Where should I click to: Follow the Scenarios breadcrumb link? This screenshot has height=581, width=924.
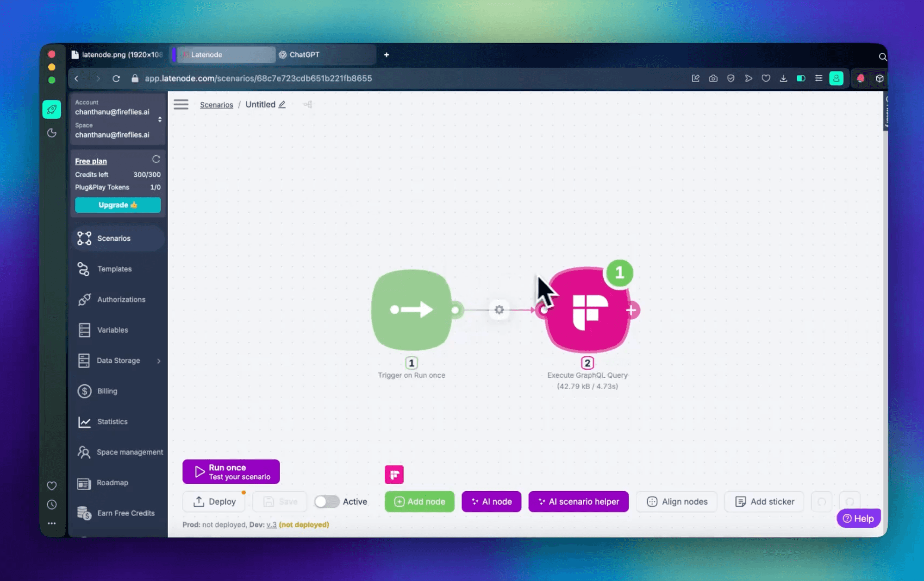(x=216, y=105)
